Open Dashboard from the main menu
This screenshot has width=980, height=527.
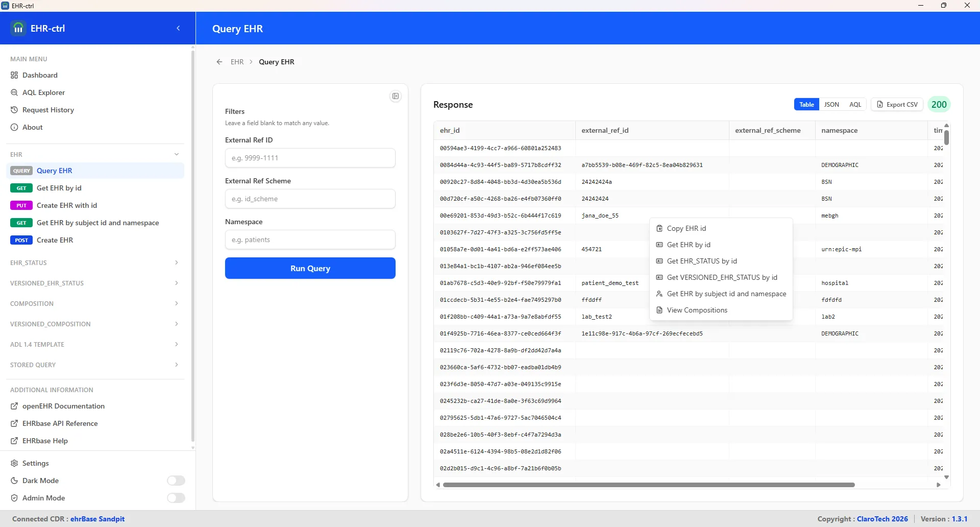coord(40,75)
